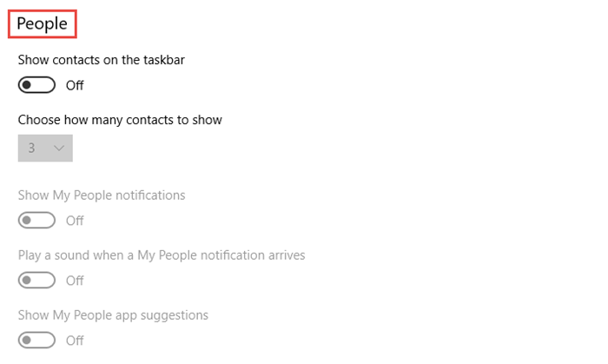The image size is (608, 364).
Task: Click 'Choose how many contacts to show' label
Action: [120, 120]
